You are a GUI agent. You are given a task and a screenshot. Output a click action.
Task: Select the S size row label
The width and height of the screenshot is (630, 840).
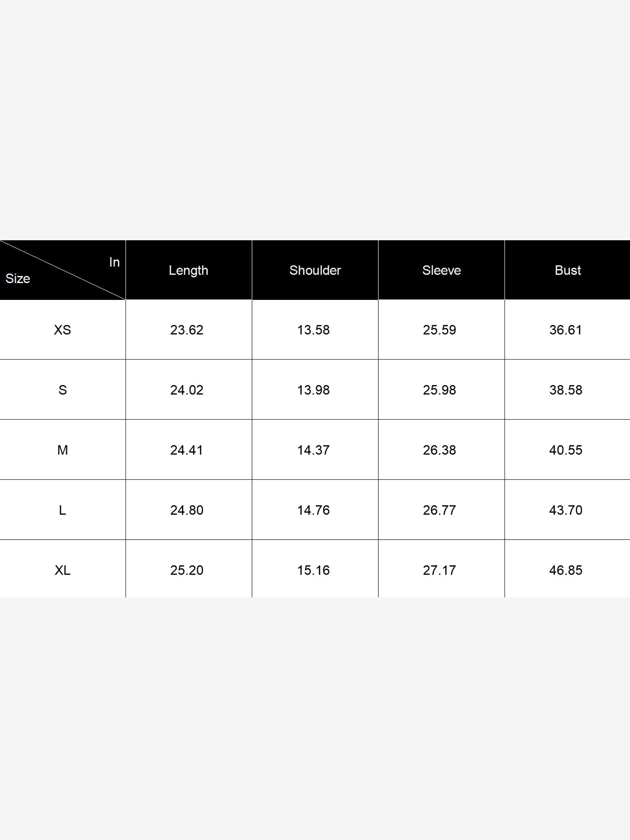63,390
